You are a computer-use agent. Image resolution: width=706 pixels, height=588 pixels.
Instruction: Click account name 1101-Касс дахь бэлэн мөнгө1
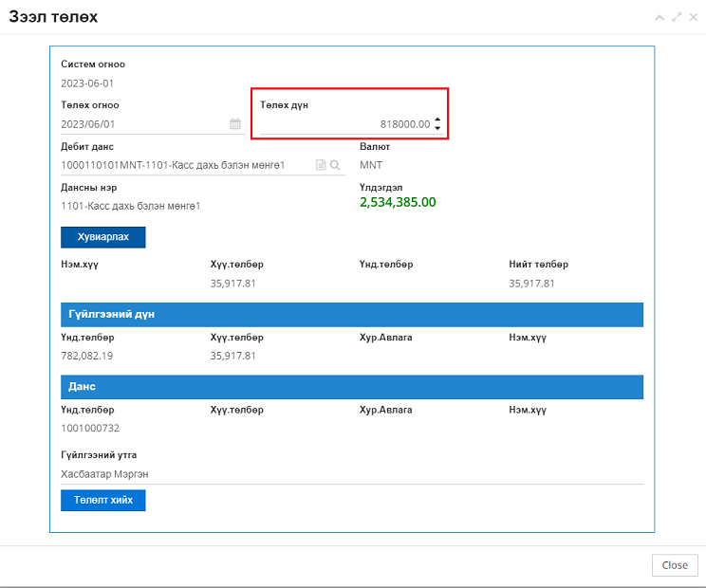click(131, 206)
